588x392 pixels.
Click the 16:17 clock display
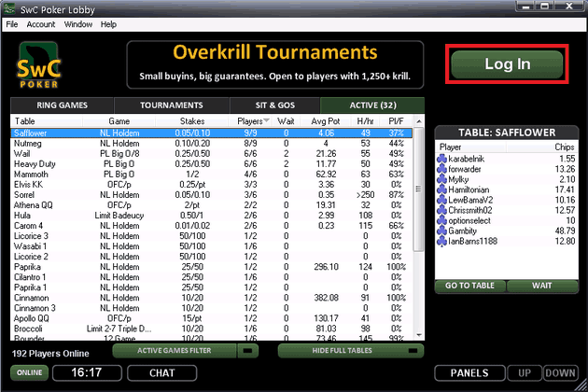[87, 372]
